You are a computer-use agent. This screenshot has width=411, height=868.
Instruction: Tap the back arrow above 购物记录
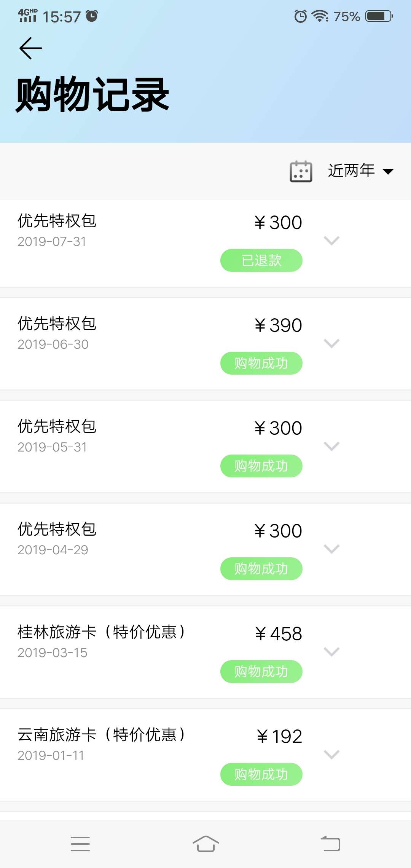30,48
